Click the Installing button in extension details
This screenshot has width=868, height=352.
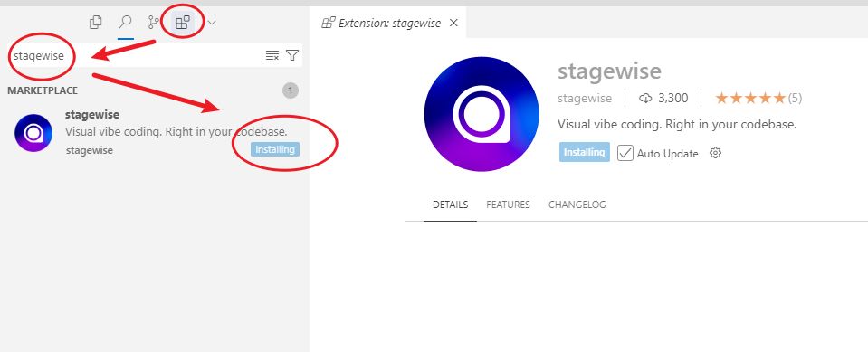(584, 152)
